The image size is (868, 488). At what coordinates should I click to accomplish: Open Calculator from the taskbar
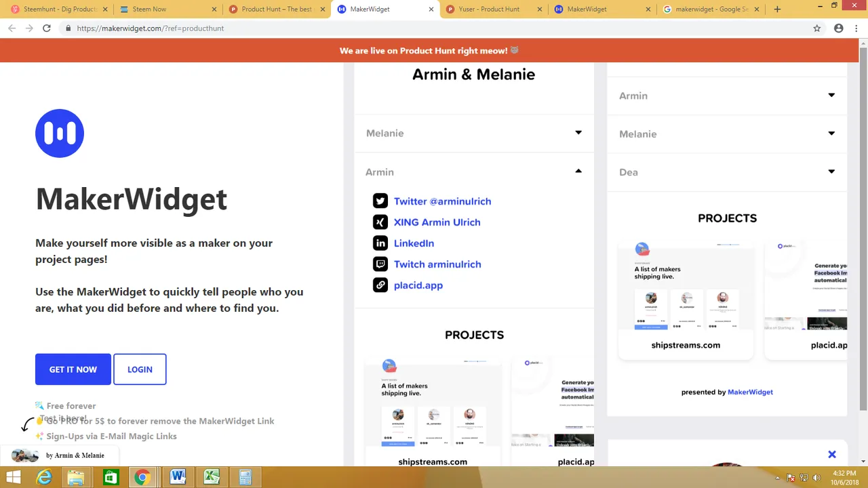pyautogui.click(x=245, y=478)
